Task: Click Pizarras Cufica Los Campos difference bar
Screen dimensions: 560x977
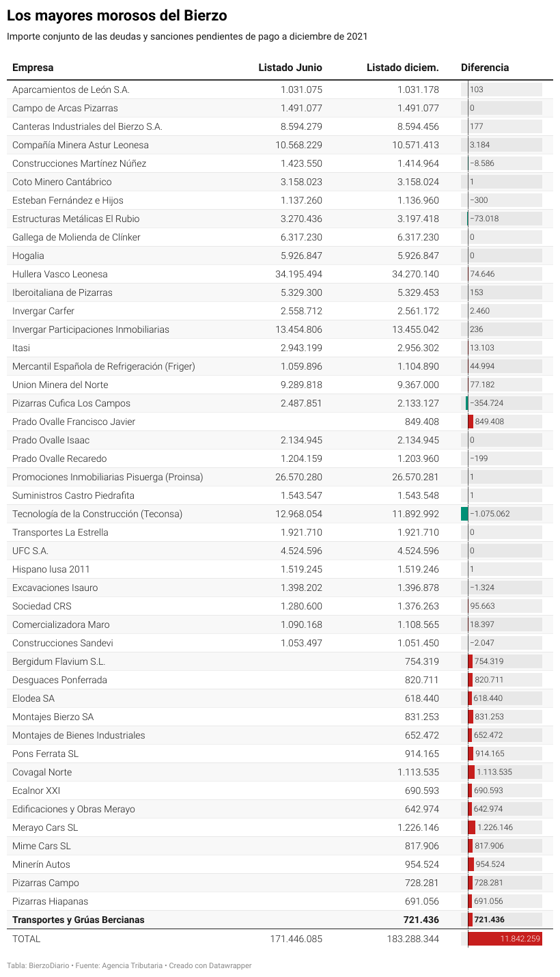Action: (x=467, y=403)
